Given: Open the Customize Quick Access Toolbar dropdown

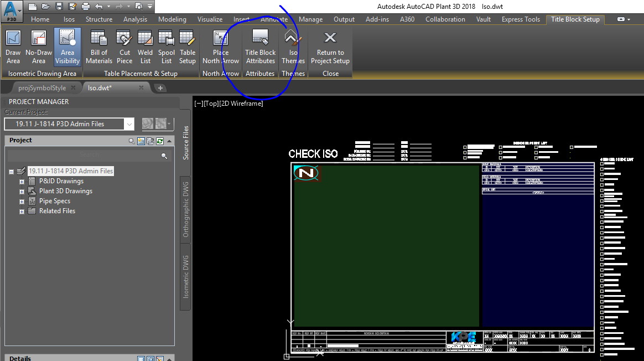Looking at the screenshot, I should click(x=150, y=7).
